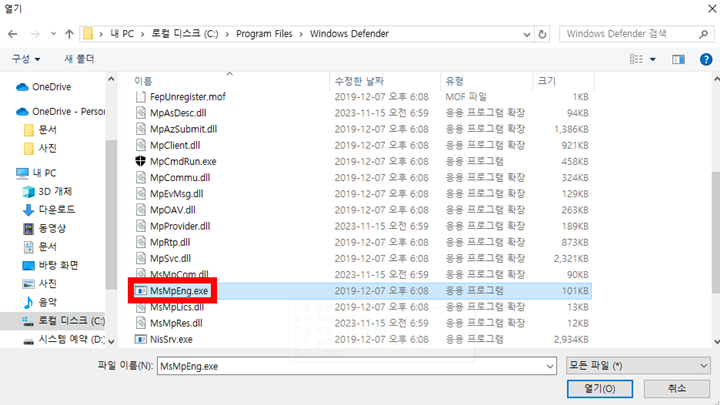The width and height of the screenshot is (720, 405).
Task: Select MpAzSubmit.dll file
Action: click(183, 129)
